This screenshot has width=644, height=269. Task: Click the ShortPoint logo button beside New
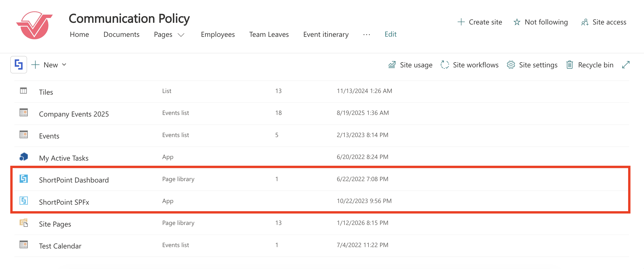18,65
